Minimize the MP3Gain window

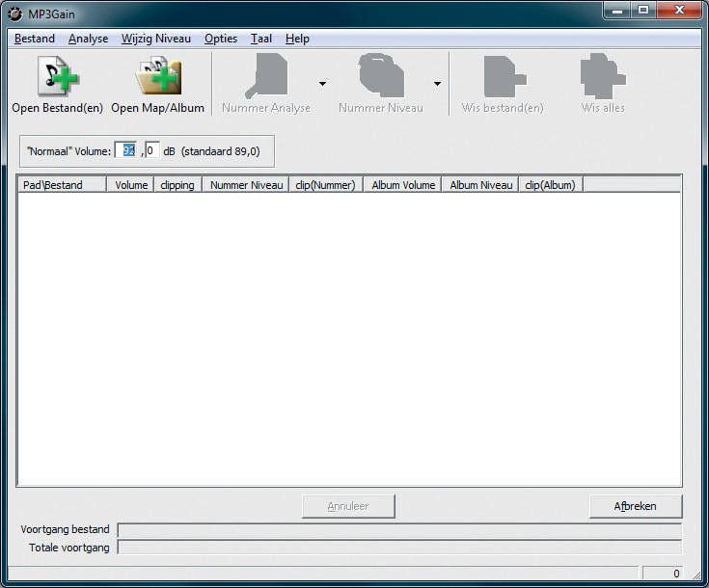point(617,11)
